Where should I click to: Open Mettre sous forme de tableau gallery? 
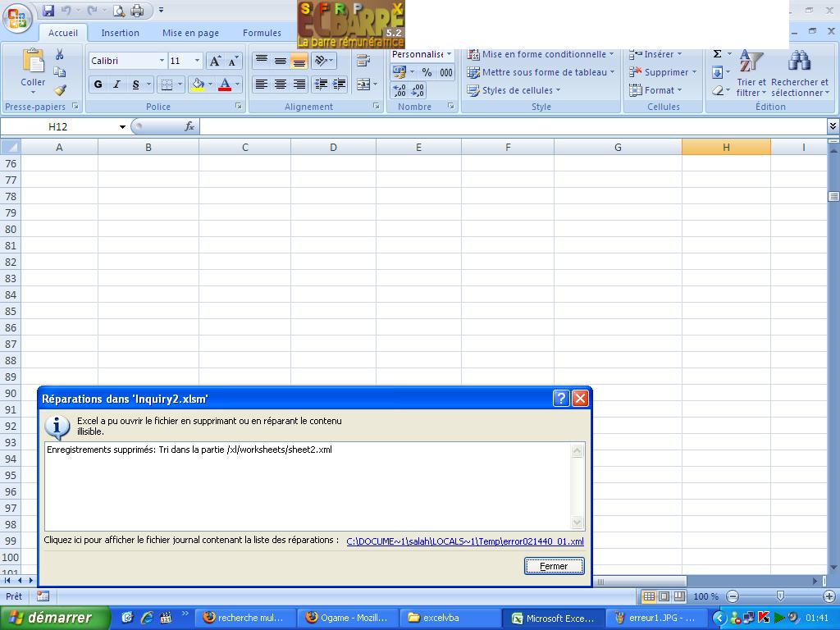[540, 72]
